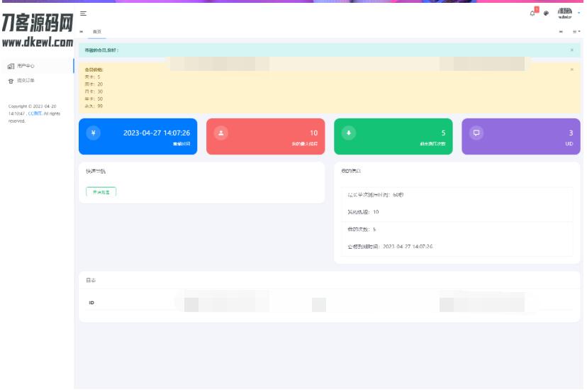Switch to the 首页 tab
The image size is (587, 392).
97,32
